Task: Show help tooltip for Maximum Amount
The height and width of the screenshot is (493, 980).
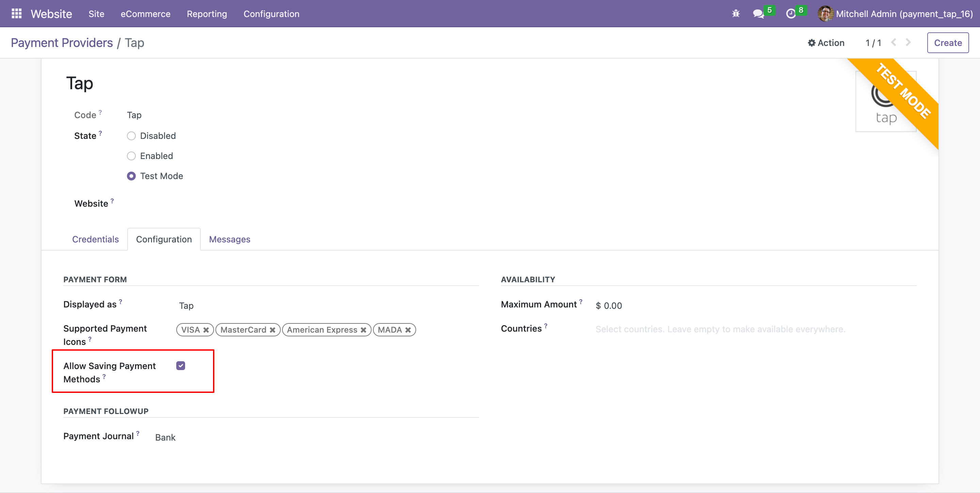Action: coord(581,302)
